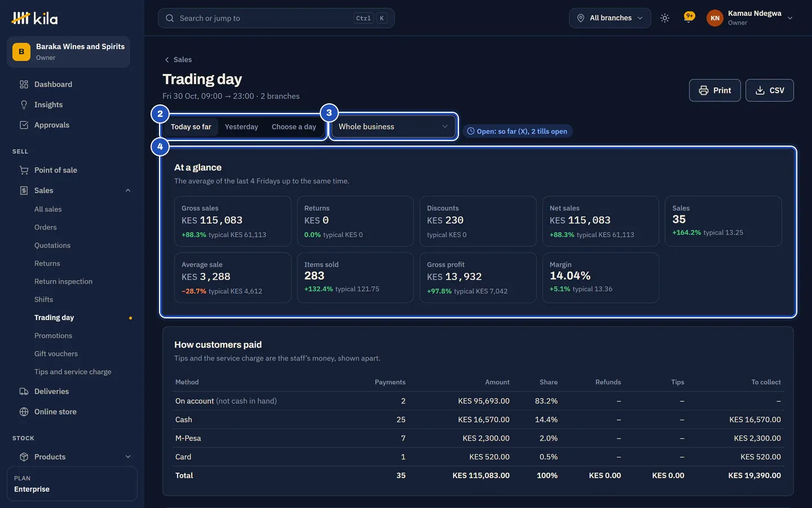Navigate to Return inspection
This screenshot has width=812, height=508.
[63, 281]
